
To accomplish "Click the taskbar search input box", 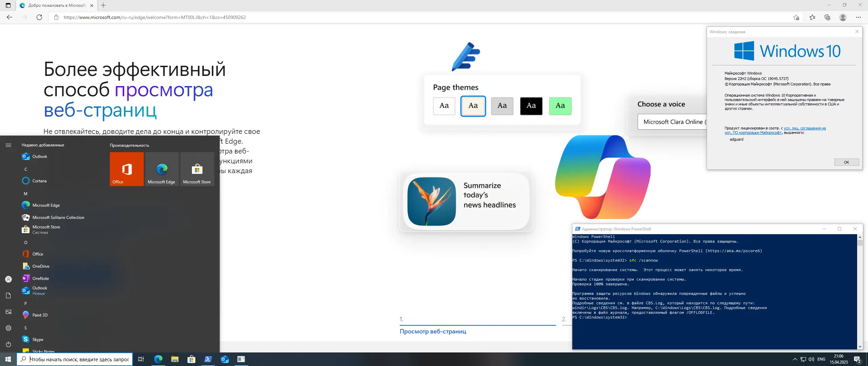I will pos(79,359).
